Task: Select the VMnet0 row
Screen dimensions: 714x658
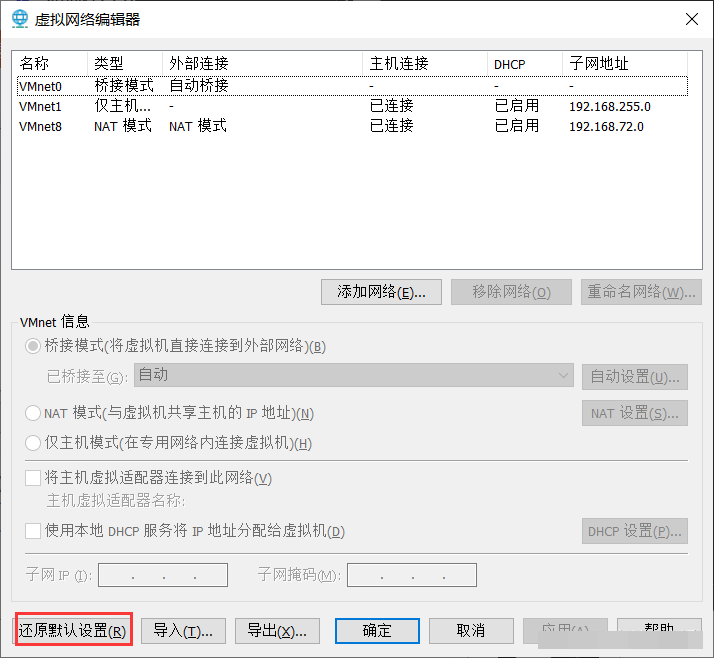Action: (352, 86)
